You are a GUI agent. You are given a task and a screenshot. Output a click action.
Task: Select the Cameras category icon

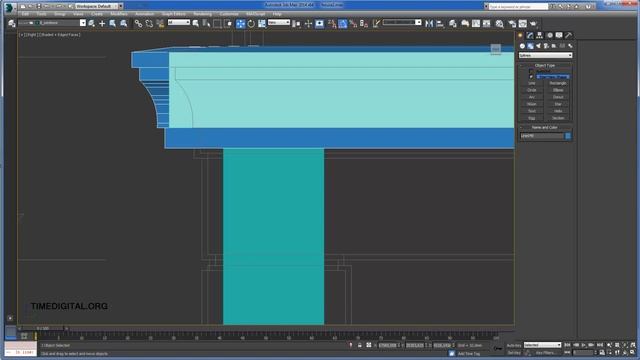coord(546,46)
